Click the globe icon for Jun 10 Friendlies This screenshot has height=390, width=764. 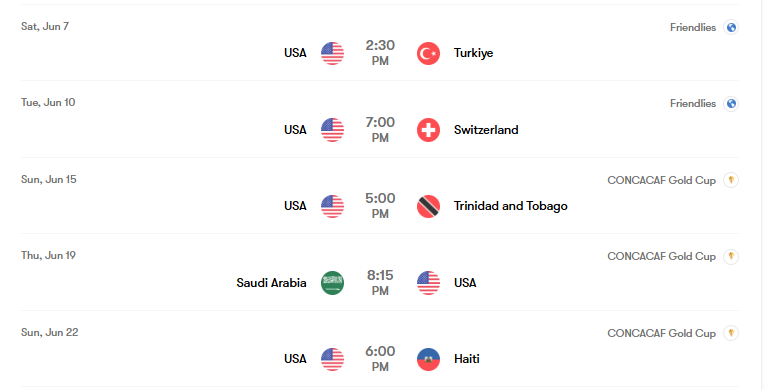pyautogui.click(x=731, y=104)
